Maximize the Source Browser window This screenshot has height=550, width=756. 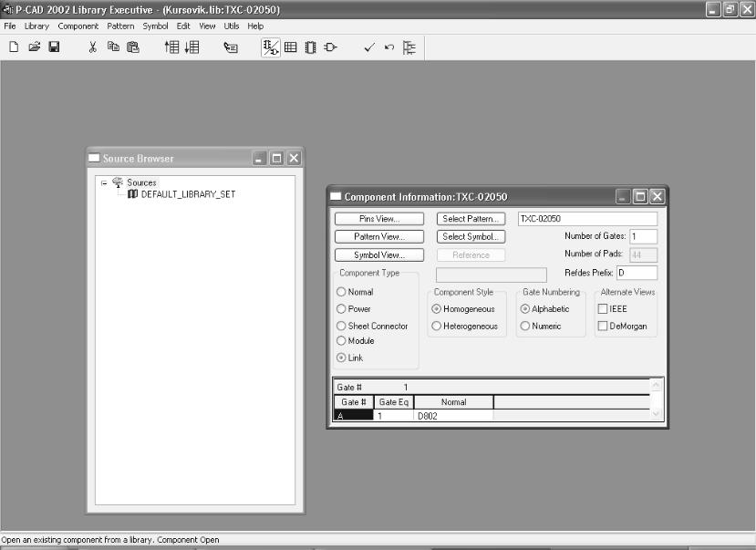[x=276, y=158]
